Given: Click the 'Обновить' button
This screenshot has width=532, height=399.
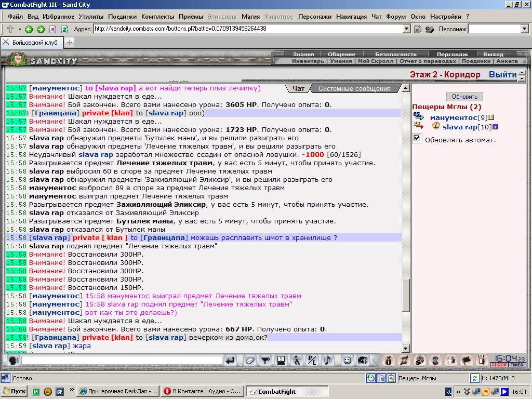Looking at the screenshot, I should pyautogui.click(x=464, y=97).
